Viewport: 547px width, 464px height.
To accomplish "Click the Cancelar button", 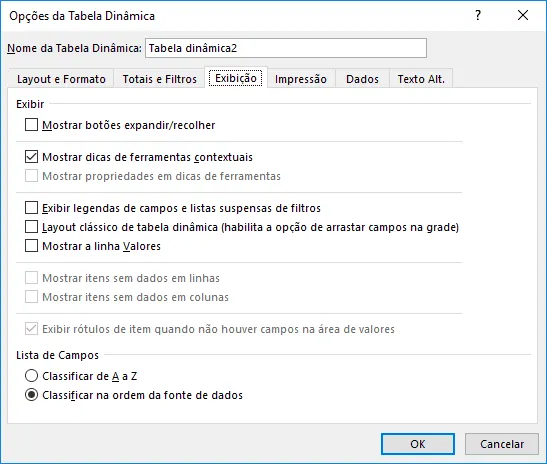I will (502, 444).
